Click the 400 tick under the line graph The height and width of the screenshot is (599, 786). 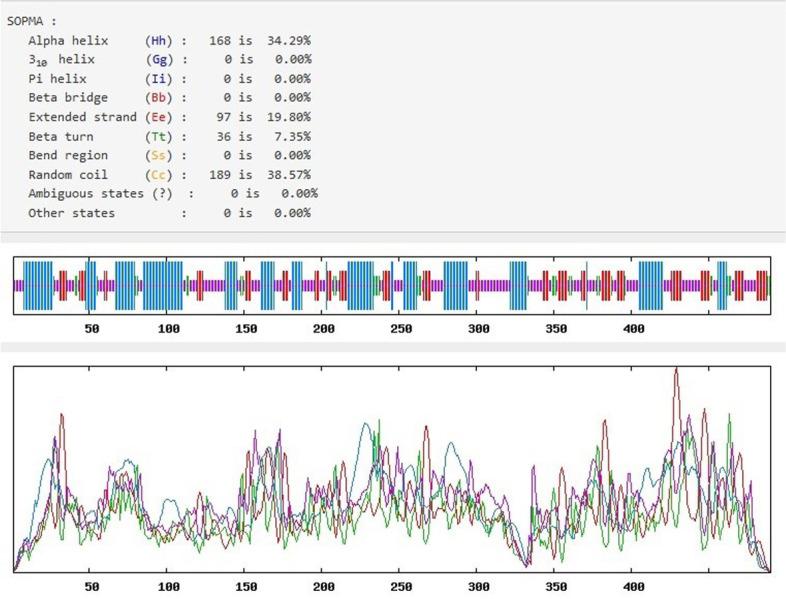[633, 587]
